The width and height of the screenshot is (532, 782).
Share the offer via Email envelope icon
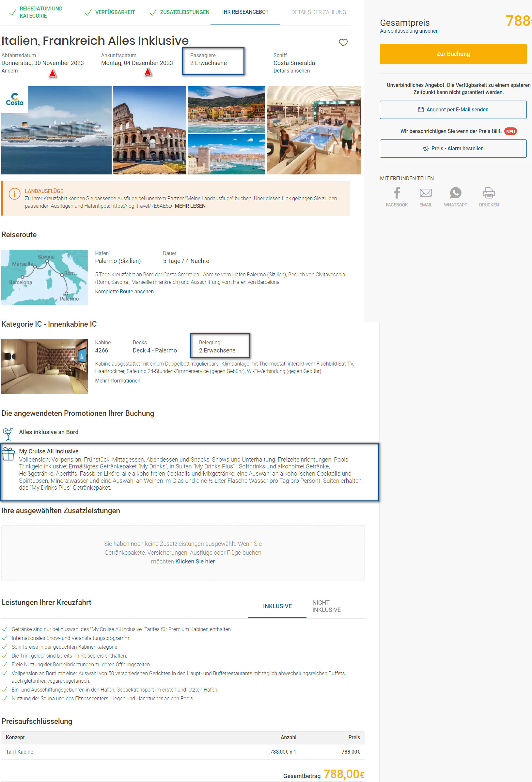click(426, 193)
